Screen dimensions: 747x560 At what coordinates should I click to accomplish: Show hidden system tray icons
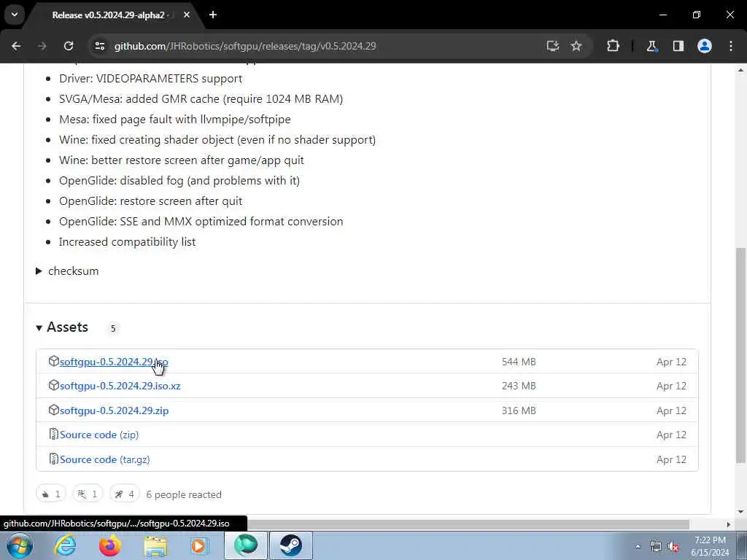638,547
